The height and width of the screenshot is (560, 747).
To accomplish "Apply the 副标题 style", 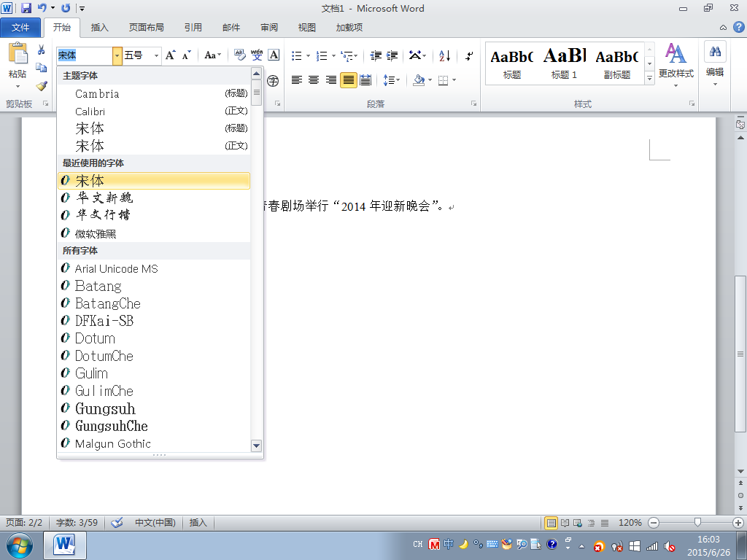I will coord(617,63).
